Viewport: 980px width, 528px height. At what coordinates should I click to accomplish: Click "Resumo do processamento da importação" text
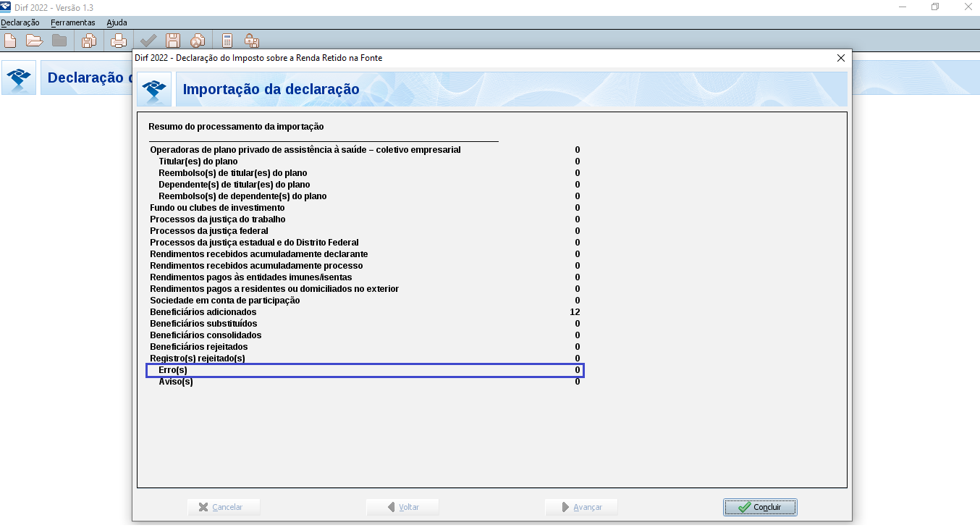(236, 127)
